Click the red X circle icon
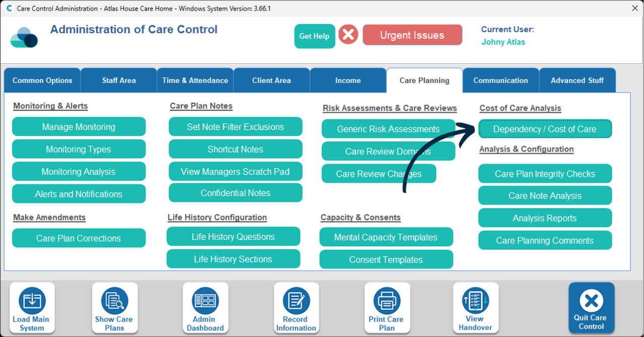644x337 pixels. (348, 35)
